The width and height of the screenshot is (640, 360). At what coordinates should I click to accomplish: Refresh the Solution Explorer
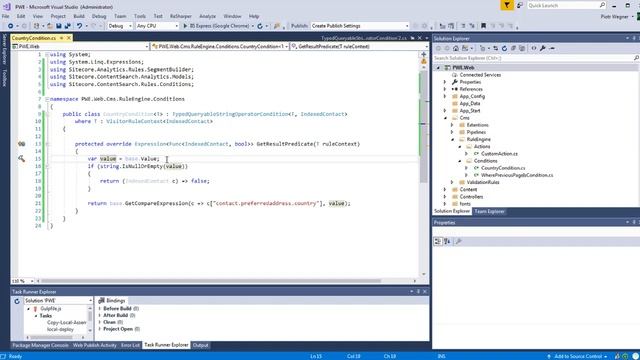pyautogui.click(x=504, y=48)
